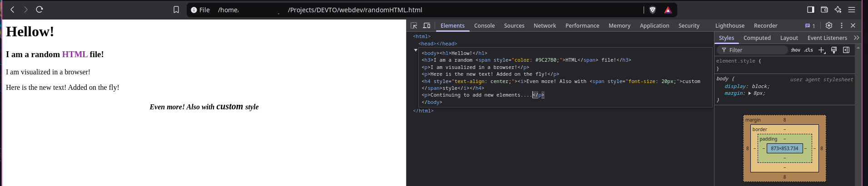Toggle the rendering emulations brush icon

click(834, 50)
